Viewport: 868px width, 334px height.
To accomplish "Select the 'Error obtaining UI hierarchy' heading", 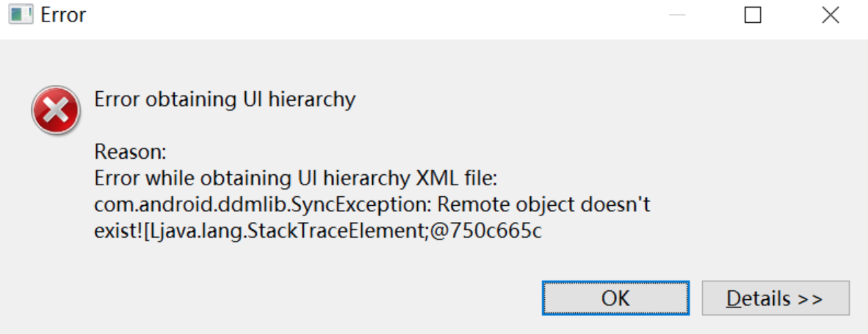I will point(225,99).
